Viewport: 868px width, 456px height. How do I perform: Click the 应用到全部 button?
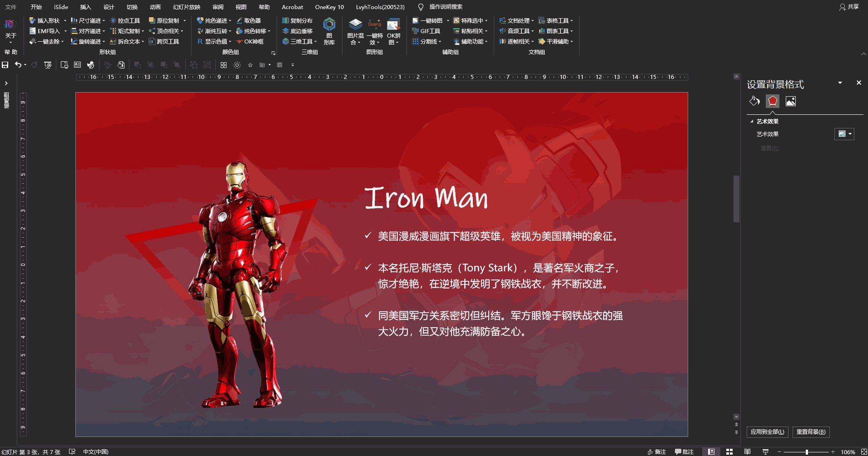click(x=767, y=432)
